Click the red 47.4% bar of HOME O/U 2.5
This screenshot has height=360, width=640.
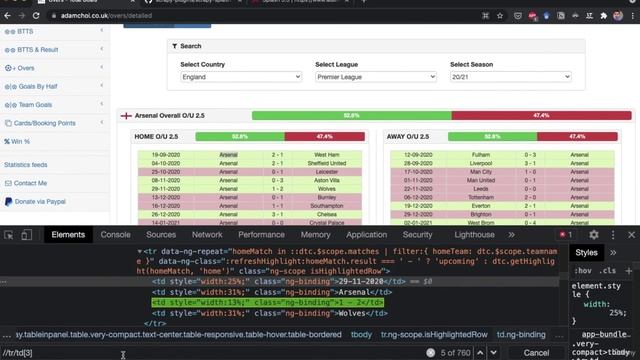pos(325,136)
